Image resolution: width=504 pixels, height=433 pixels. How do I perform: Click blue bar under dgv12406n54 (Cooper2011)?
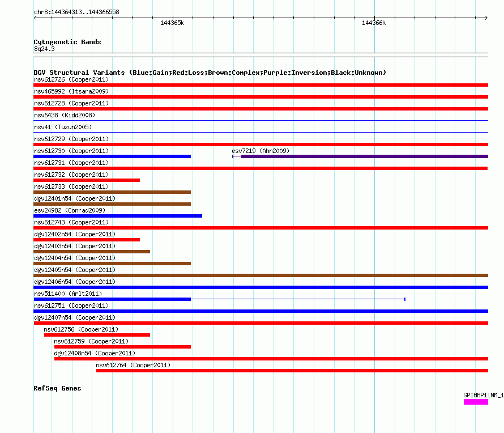260,287
